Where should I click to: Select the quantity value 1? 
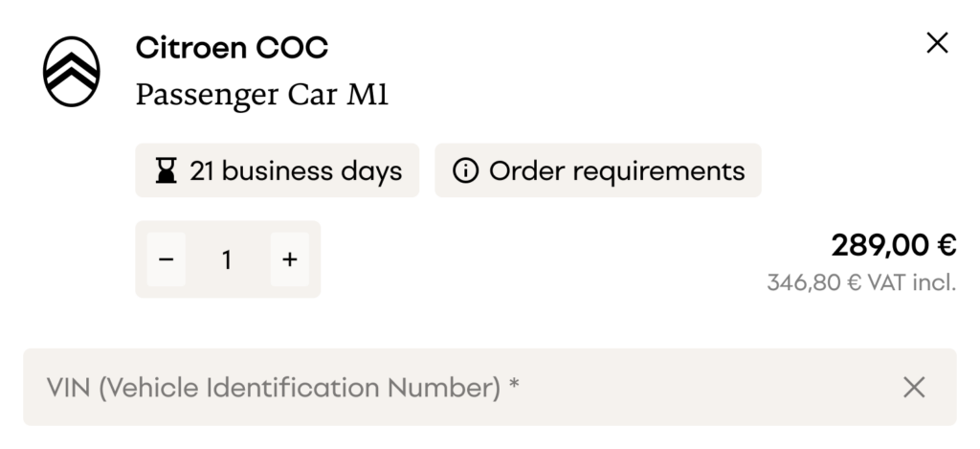228,259
